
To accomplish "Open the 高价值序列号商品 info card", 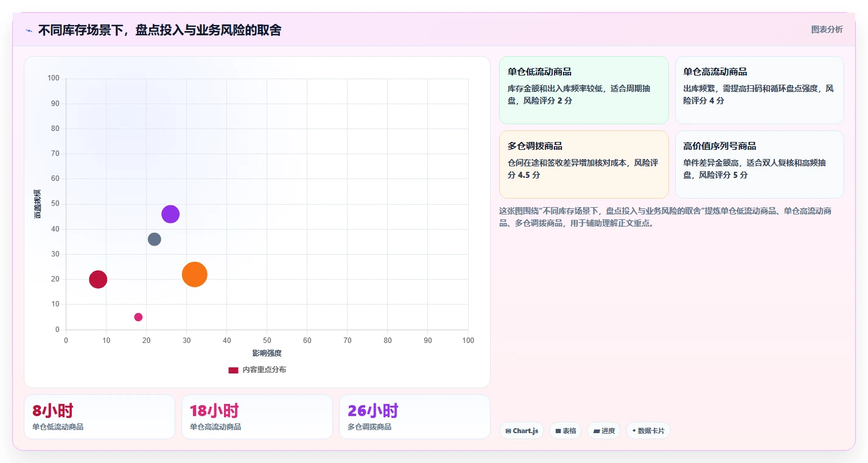I will tap(759, 164).
